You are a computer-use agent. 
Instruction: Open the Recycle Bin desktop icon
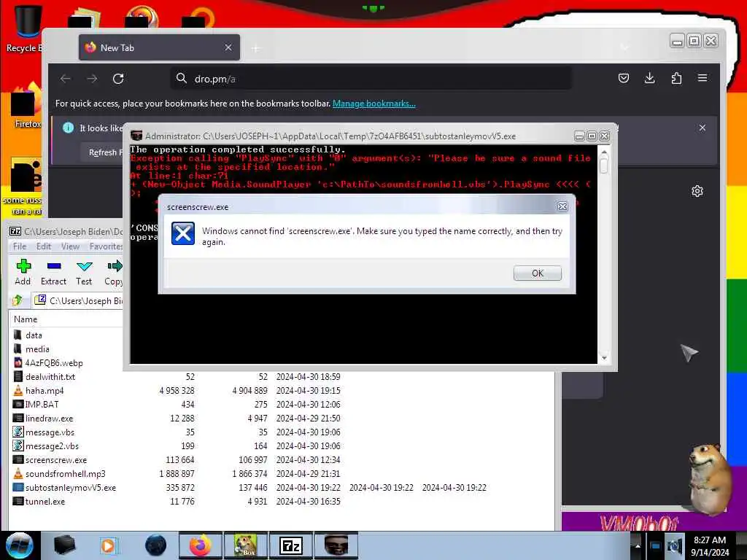point(27,28)
